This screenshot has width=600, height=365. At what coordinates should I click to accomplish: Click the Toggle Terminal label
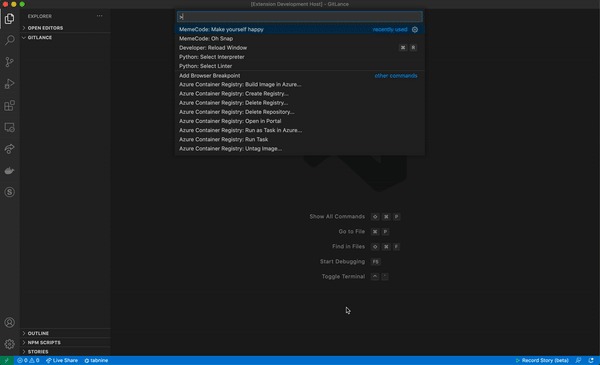[x=343, y=277]
